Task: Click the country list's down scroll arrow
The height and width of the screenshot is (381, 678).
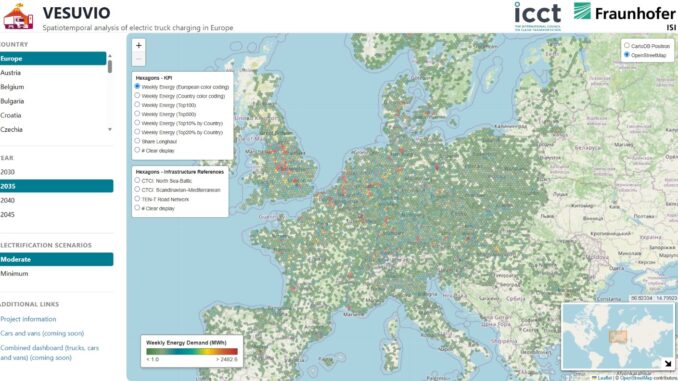Action: pyautogui.click(x=110, y=129)
